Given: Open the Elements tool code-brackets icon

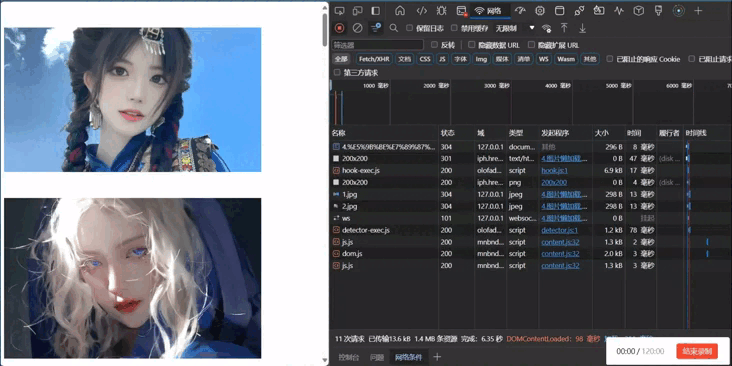Looking at the screenshot, I should tap(422, 11).
